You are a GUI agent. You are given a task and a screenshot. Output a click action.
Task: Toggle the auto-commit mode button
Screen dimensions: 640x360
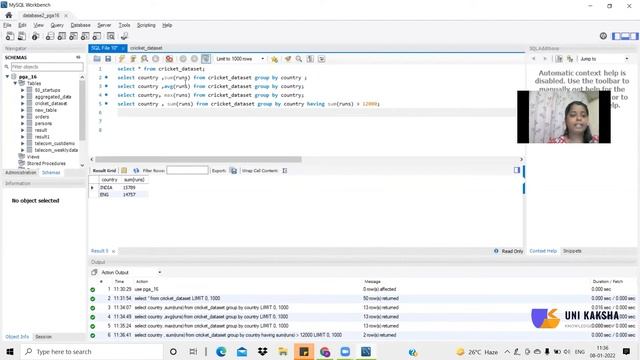tap(206, 59)
